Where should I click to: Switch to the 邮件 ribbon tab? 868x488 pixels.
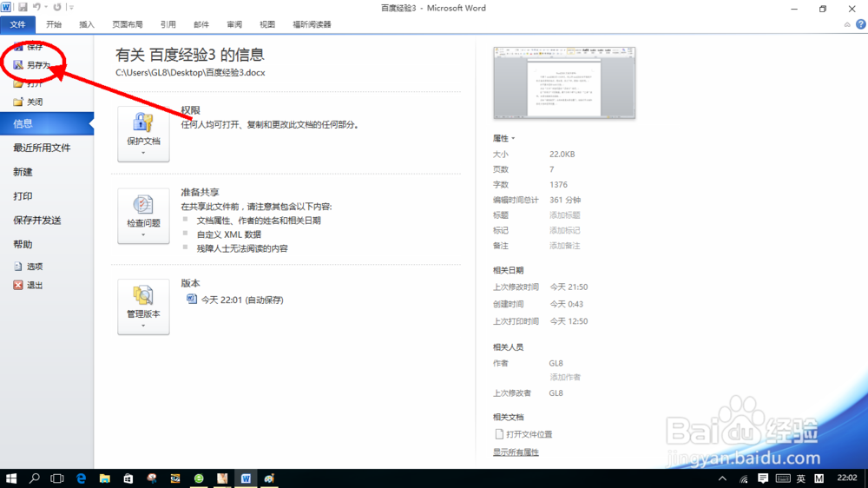(x=201, y=24)
